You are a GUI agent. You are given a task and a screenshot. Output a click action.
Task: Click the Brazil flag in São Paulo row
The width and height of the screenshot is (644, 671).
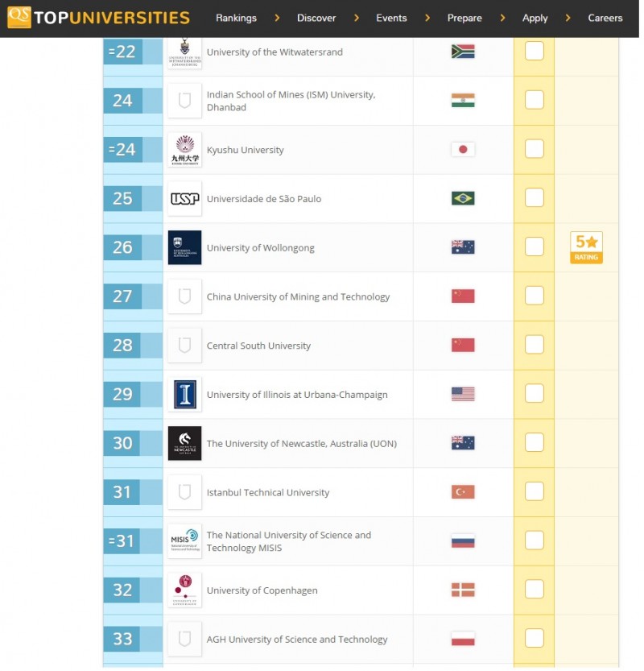click(x=463, y=198)
